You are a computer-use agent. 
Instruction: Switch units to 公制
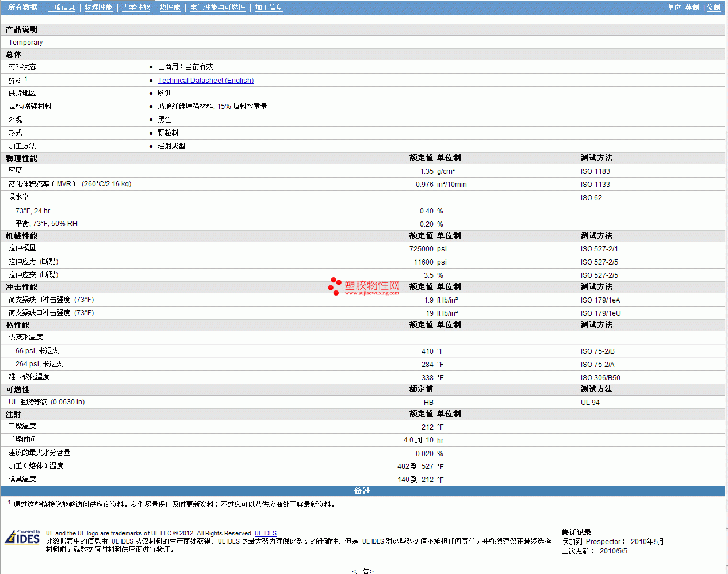pos(714,7)
